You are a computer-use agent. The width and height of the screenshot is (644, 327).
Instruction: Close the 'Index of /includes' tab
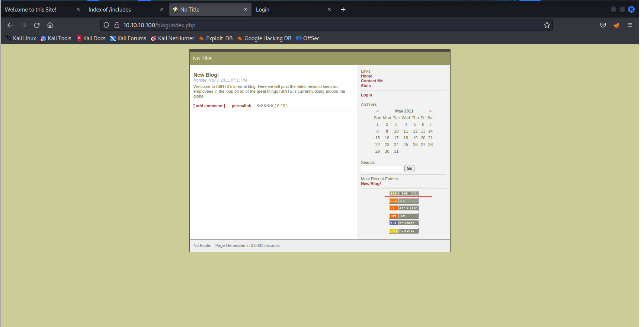pos(162,10)
